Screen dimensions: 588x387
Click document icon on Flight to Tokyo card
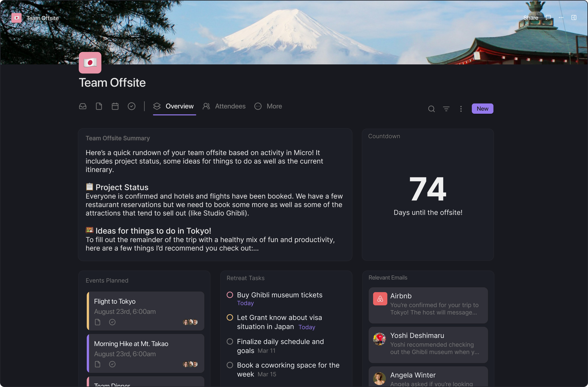98,322
